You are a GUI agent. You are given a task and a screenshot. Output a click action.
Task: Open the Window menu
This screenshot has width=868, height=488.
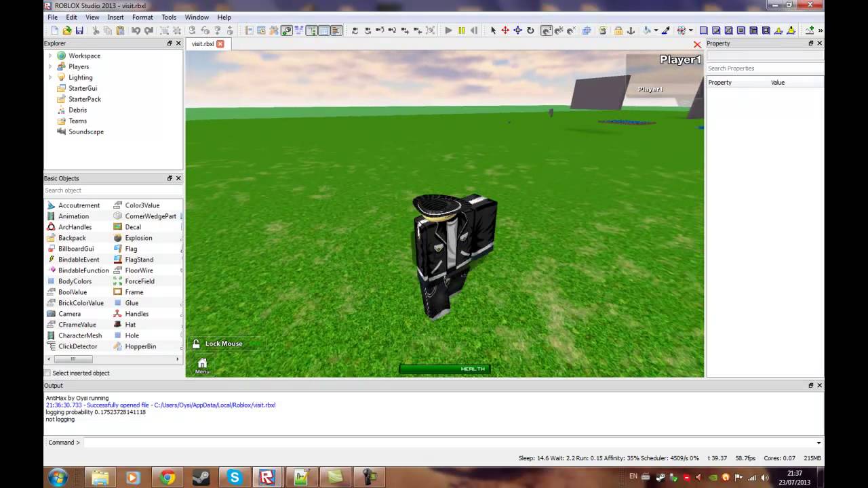[x=197, y=17]
